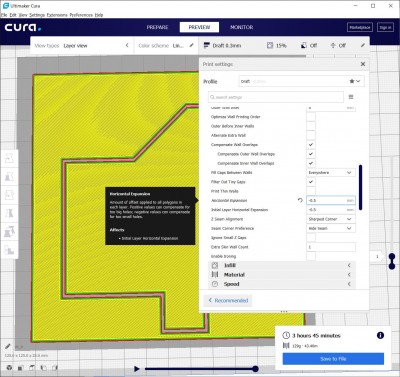Play the layer simulation
400x377 pixels.
[137, 368]
